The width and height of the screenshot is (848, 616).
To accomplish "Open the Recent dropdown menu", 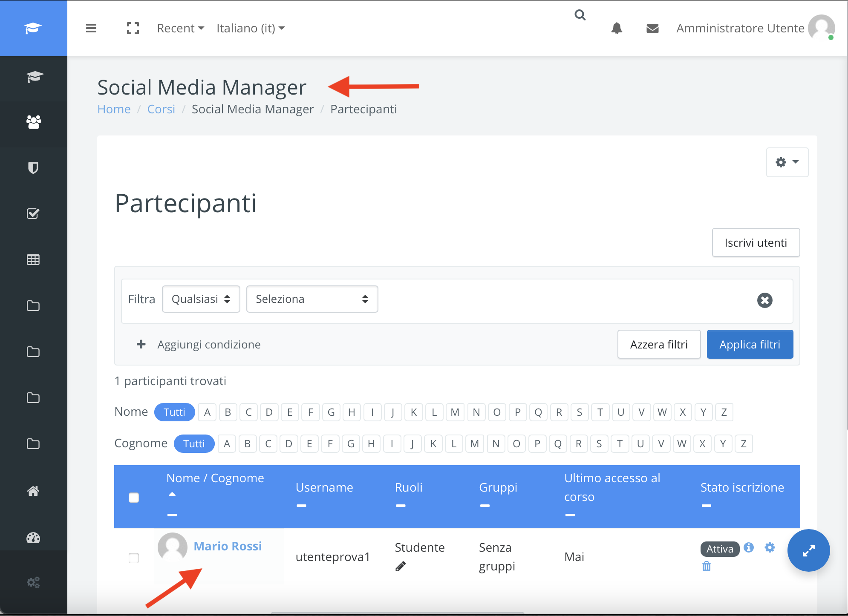I will (x=181, y=28).
